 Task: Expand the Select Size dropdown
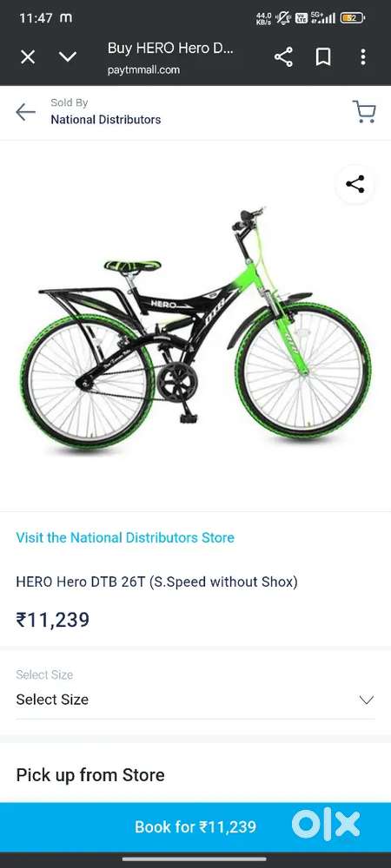click(195, 700)
